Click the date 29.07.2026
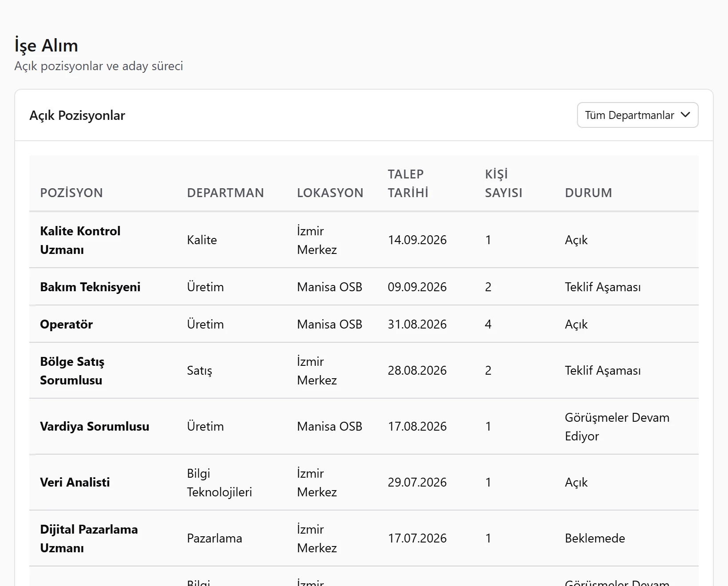Viewport: 728px width, 586px height. [417, 482]
